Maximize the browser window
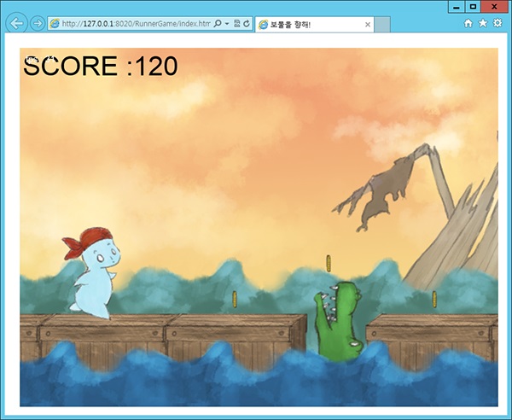Viewport: 512px width, 420px height. pos(473,6)
